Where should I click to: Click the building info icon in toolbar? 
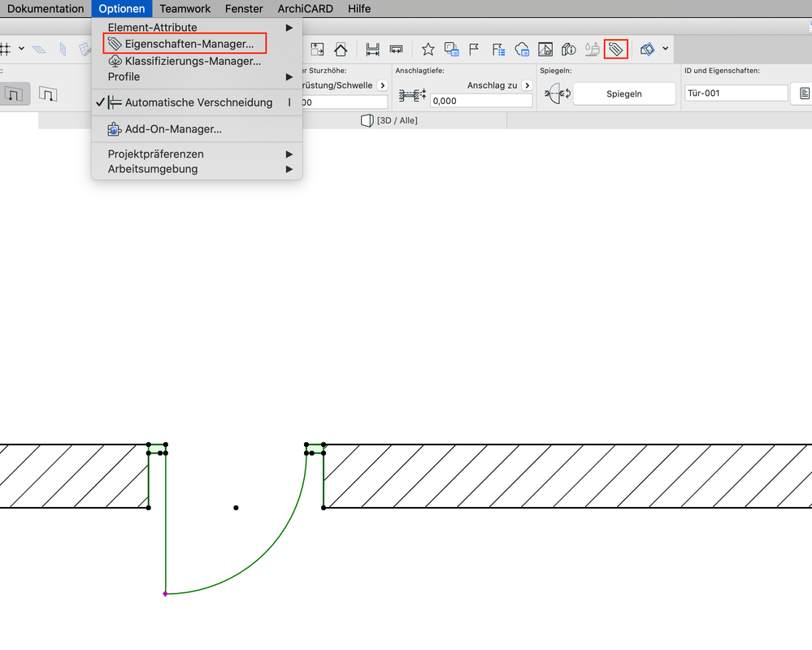point(569,50)
